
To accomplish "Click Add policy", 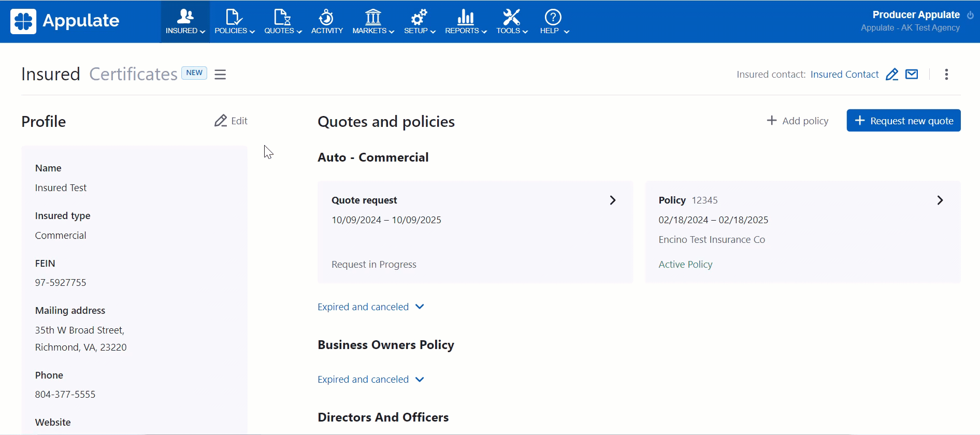I will click(x=797, y=121).
